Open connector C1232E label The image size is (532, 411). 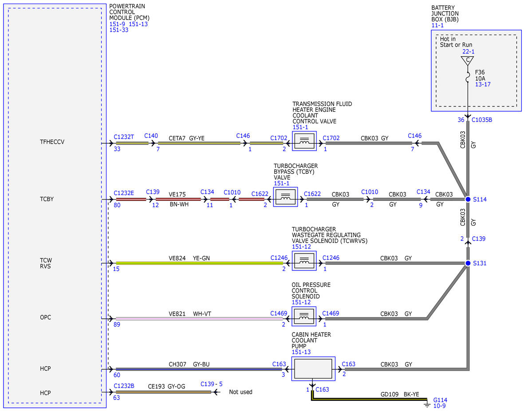(124, 193)
